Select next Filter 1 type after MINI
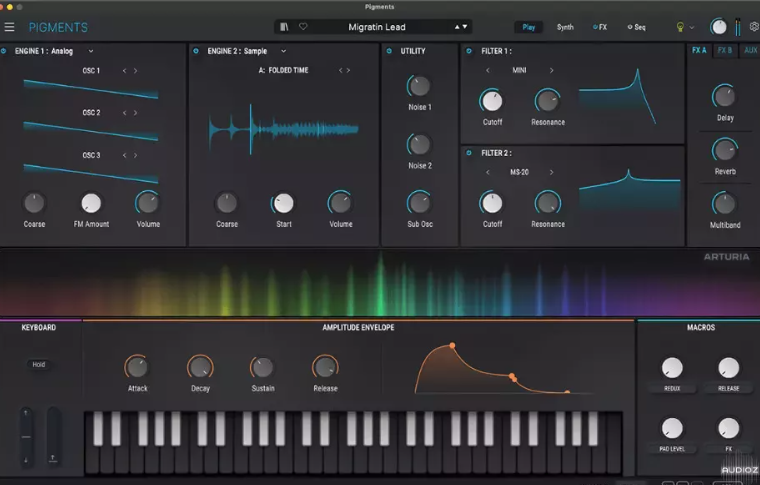This screenshot has width=760, height=485. point(552,70)
